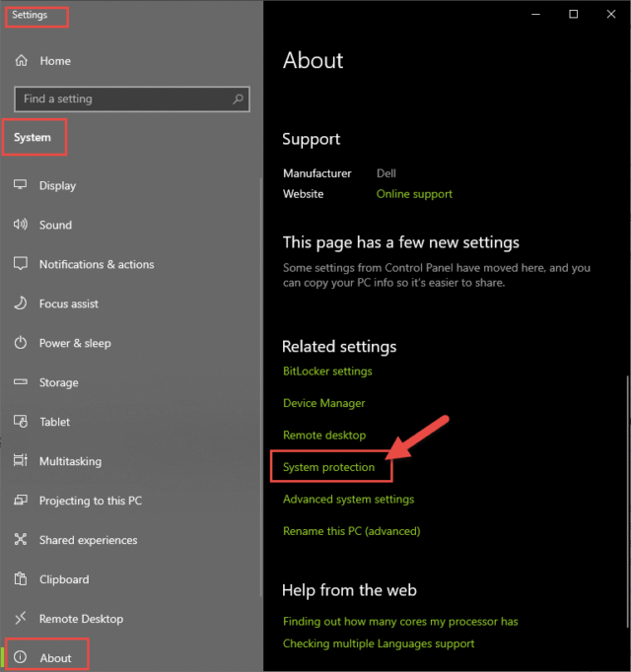Open the Online support link
The image size is (631, 672).
(414, 194)
